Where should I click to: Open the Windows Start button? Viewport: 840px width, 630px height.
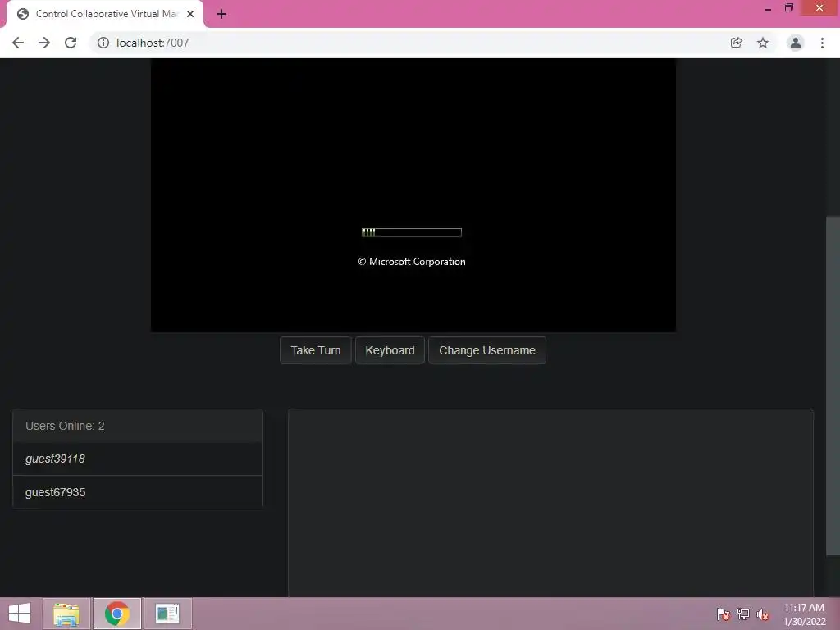pyautogui.click(x=20, y=614)
